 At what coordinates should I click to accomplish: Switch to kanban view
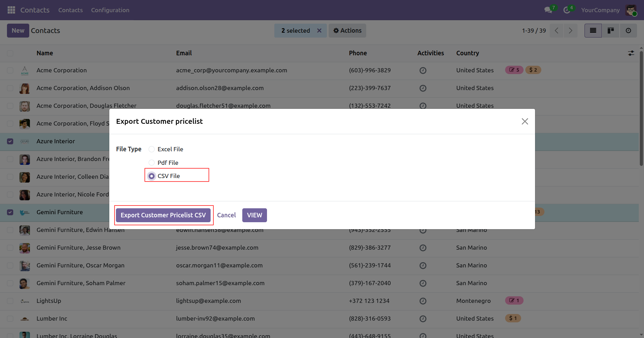coord(611,31)
